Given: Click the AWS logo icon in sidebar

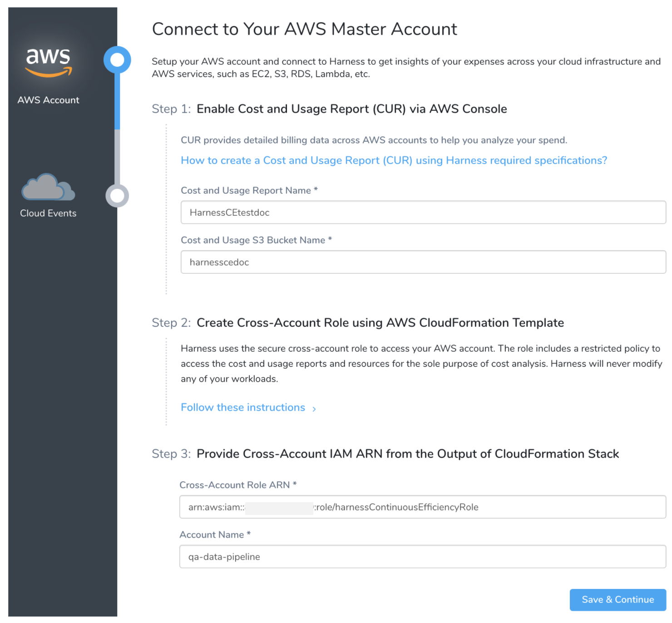Looking at the screenshot, I should pos(49,63).
